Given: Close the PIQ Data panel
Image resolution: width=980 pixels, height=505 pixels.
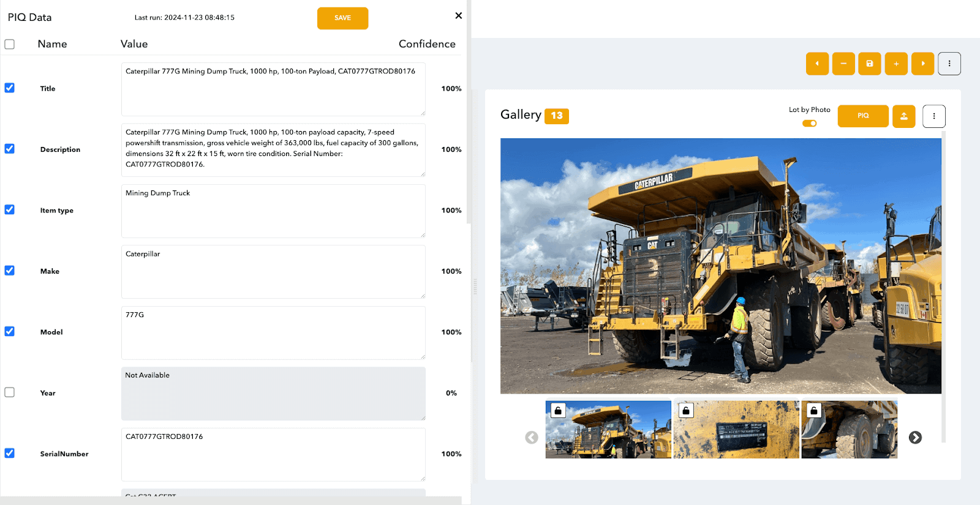Looking at the screenshot, I should click(x=458, y=15).
